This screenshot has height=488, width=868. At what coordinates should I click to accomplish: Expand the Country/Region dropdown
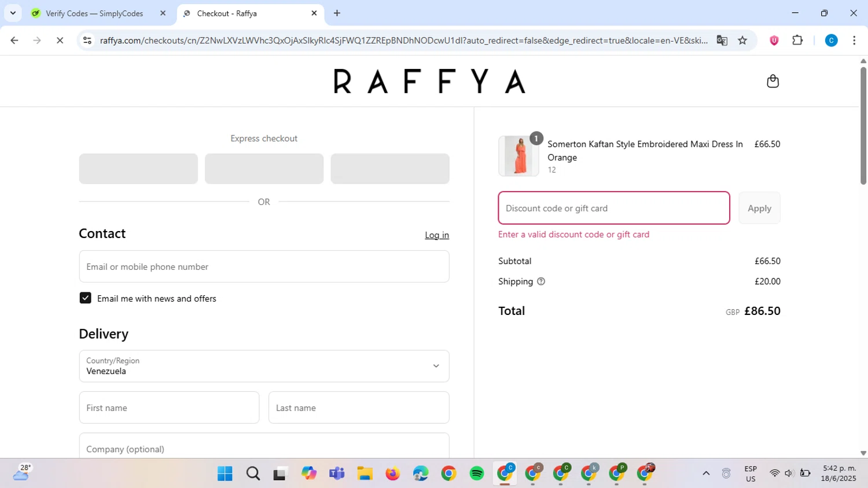264,366
